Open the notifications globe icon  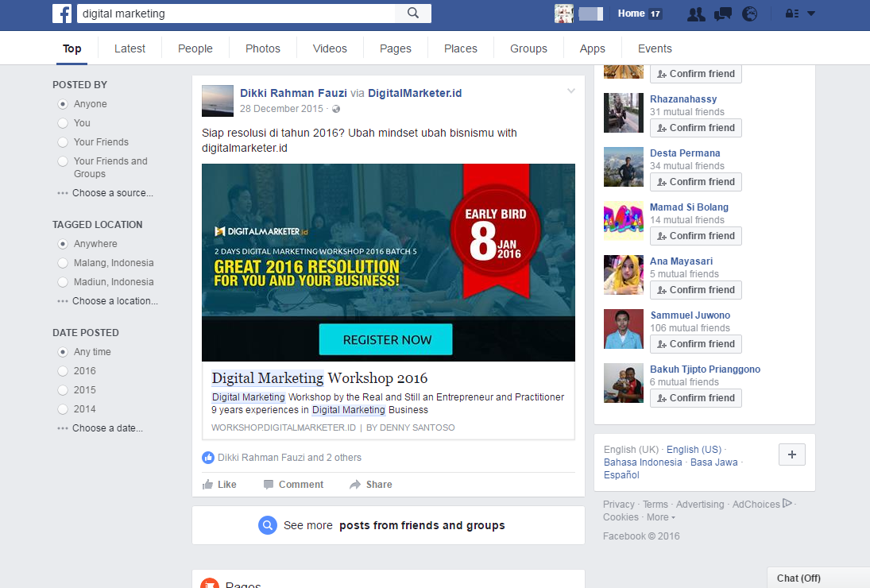[x=749, y=14]
